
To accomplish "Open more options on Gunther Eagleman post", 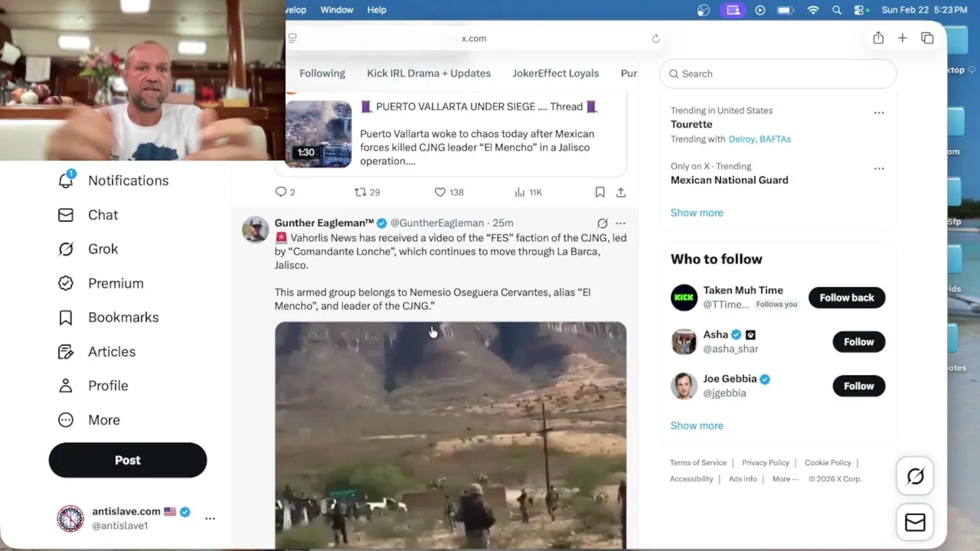I will point(620,223).
